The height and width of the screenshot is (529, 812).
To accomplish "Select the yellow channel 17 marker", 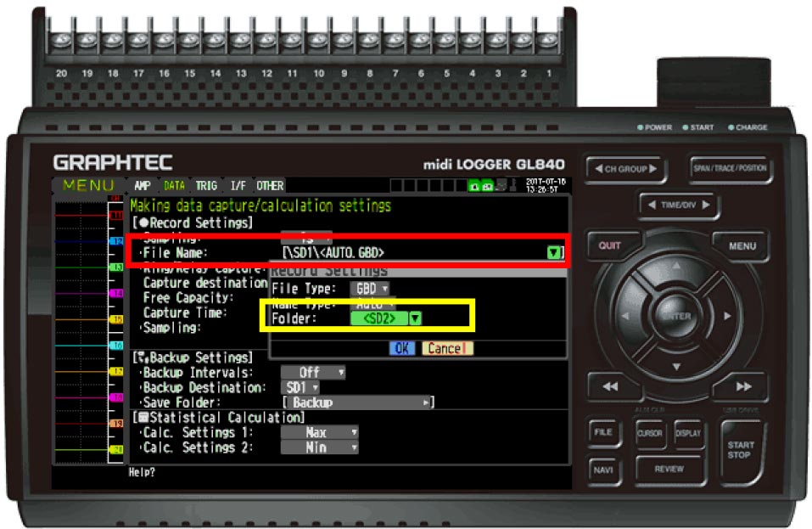I will pos(116,372).
